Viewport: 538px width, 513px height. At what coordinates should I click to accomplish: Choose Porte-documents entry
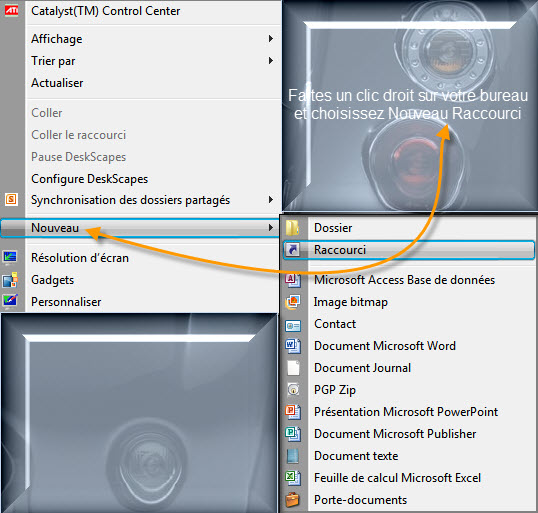coord(361,500)
